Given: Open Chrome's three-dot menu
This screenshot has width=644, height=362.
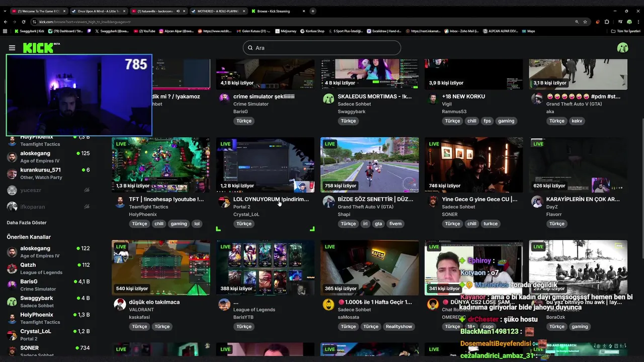Looking at the screenshot, I should (638, 22).
